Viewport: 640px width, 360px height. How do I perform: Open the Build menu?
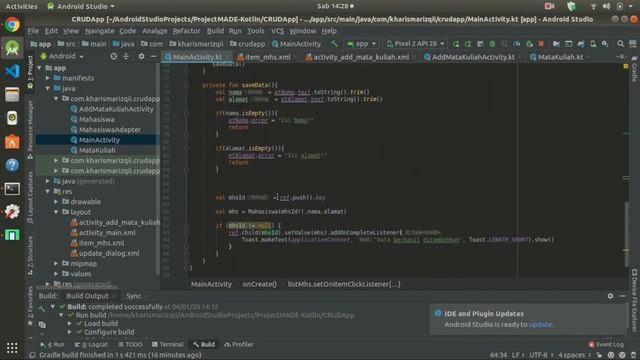point(215,31)
